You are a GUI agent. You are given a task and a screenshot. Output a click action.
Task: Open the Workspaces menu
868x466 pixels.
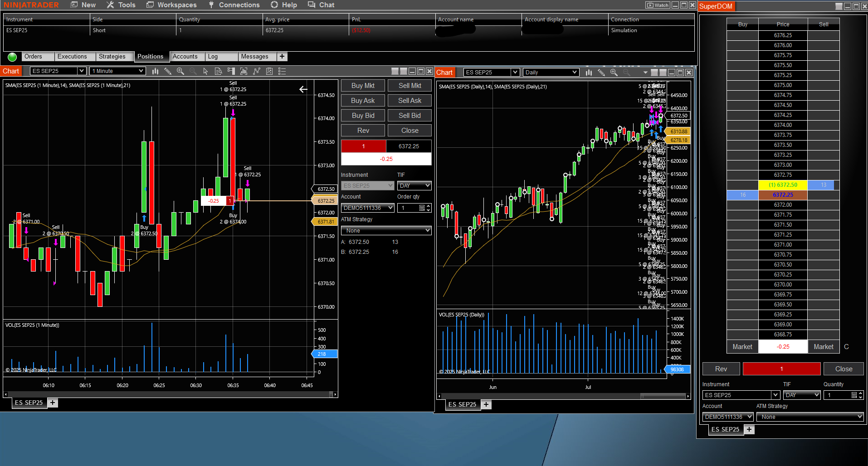coord(172,5)
